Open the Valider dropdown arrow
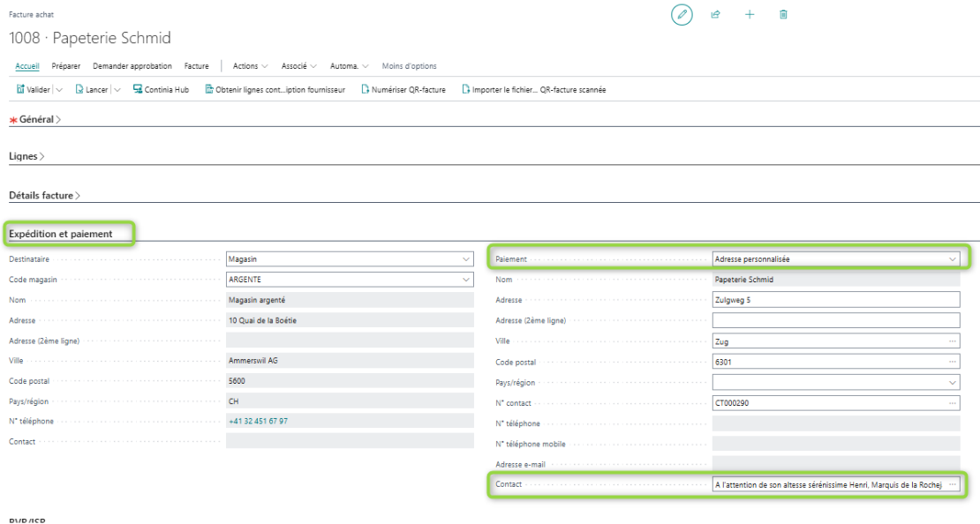Image resolution: width=980 pixels, height=524 pixels. (59, 90)
